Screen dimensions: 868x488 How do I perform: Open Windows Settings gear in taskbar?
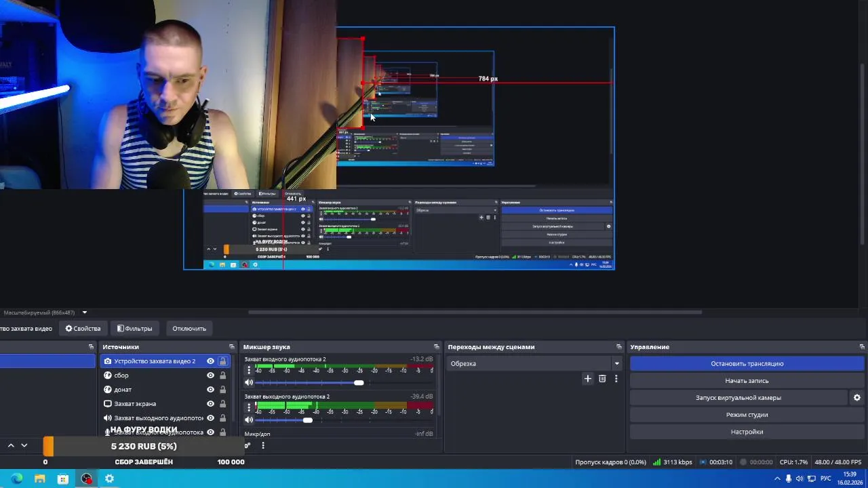109,479
